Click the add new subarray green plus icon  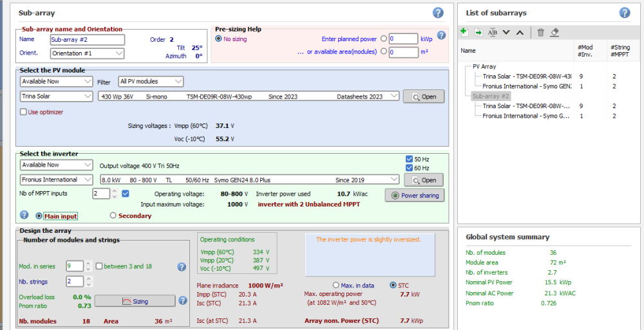464,32
